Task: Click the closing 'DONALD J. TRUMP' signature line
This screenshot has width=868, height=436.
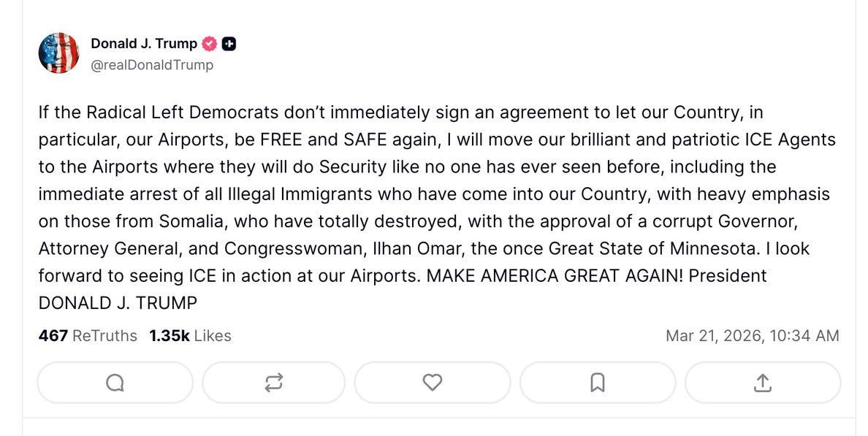Action: 118,303
